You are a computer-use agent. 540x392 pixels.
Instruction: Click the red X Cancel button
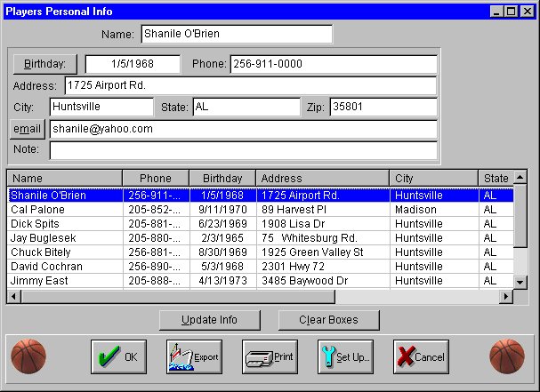[421, 356]
